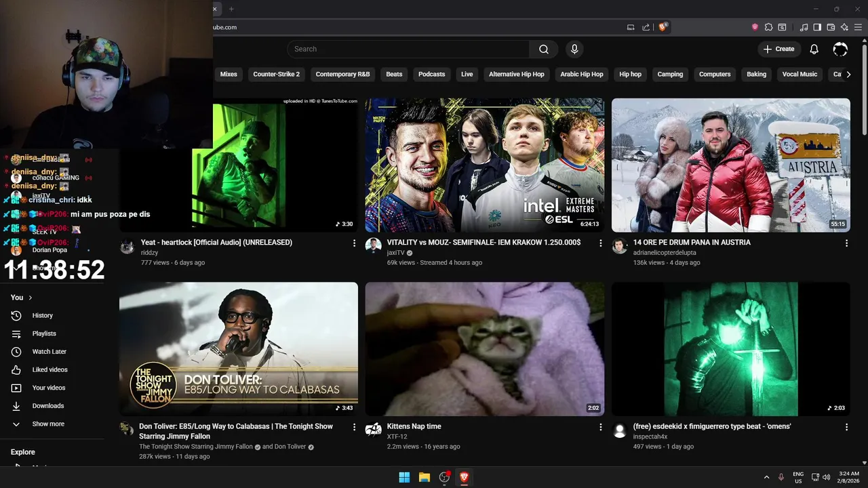Screen dimensions: 868x488
Task: Open the media control music note icon
Action: tap(804, 27)
